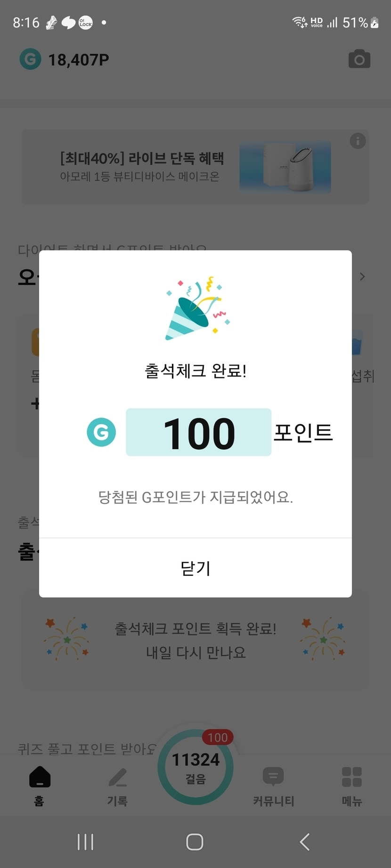The image size is (391, 868).
Task: Tap the green G point icon in header
Action: 30,59
